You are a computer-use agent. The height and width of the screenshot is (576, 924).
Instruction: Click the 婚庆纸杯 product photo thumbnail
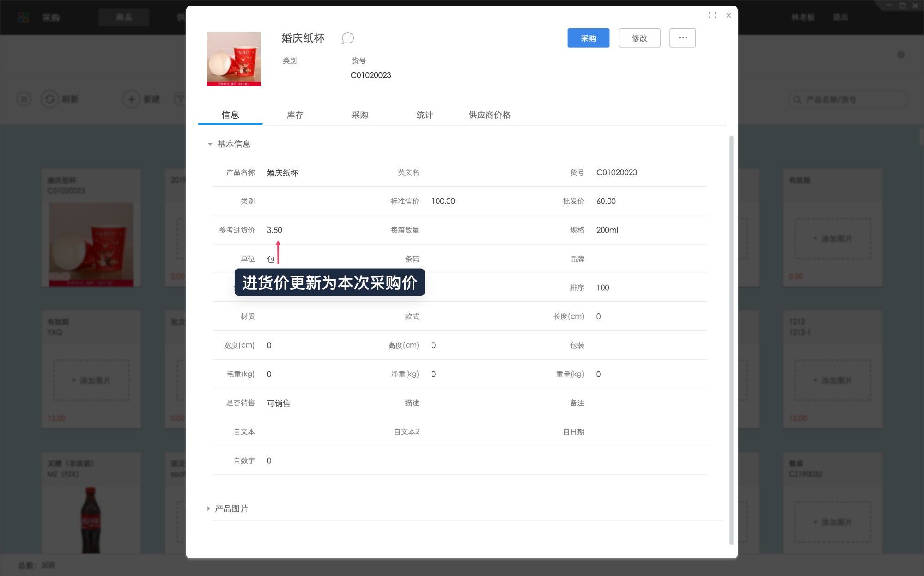(234, 59)
